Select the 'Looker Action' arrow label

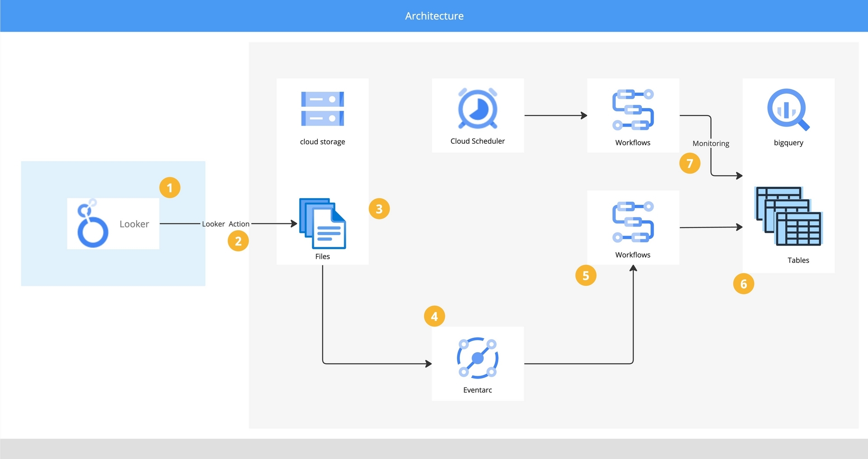pos(226,224)
